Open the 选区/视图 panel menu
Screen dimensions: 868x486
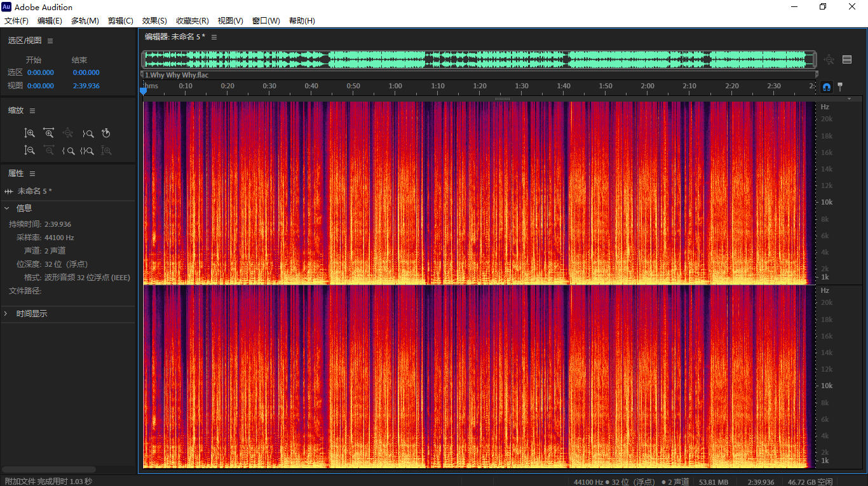pos(50,41)
